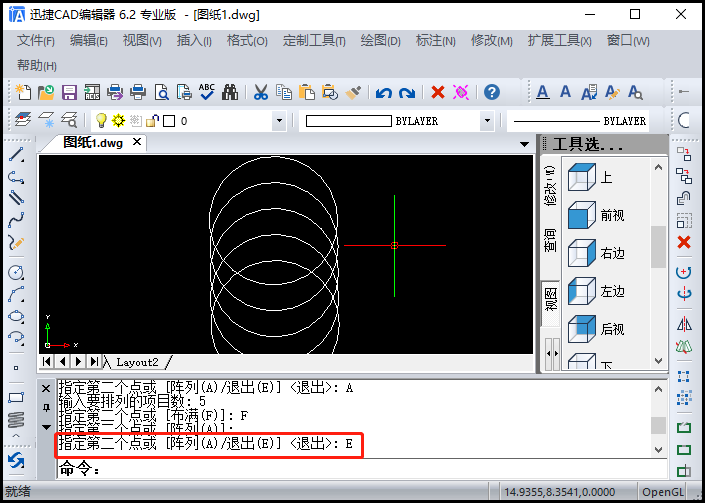The image size is (705, 503).
Task: Click the Print icon
Action: point(138,92)
